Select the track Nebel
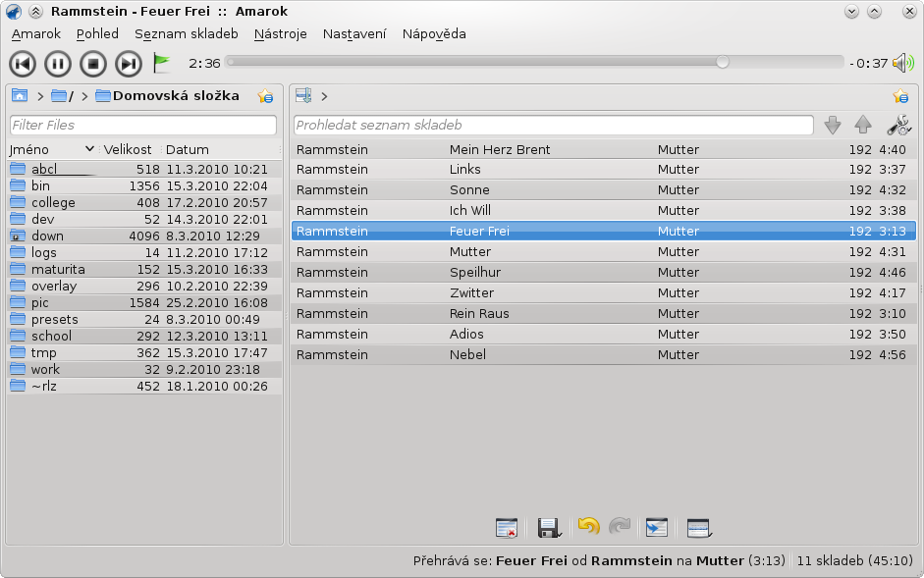Screen dimensions: 924x578 pyautogui.click(x=604, y=354)
